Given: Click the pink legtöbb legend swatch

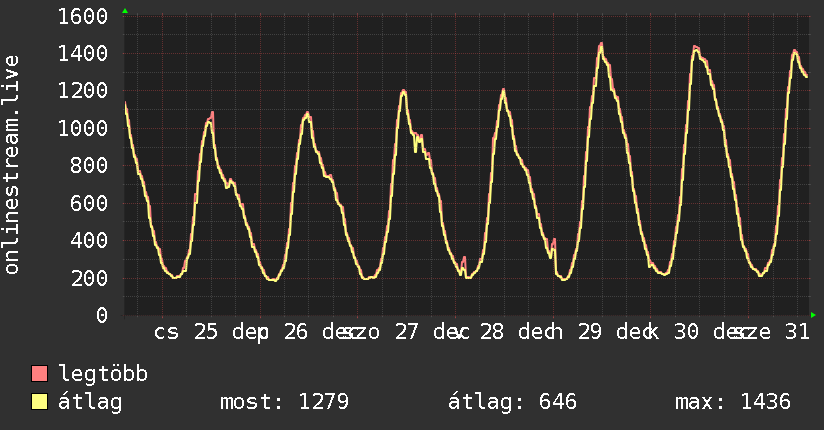Looking at the screenshot, I should tap(39, 374).
